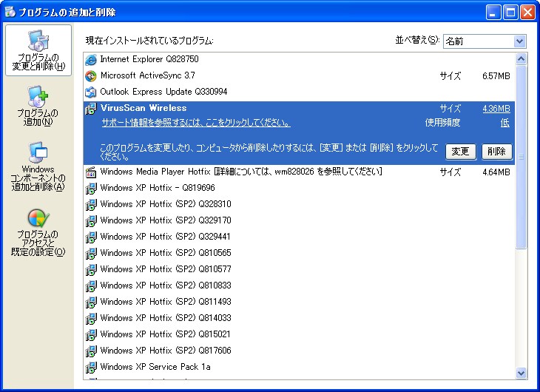This screenshot has height=392, width=540.
Task: Minimize the プログラムの追加と削除 window
Action: point(493,13)
